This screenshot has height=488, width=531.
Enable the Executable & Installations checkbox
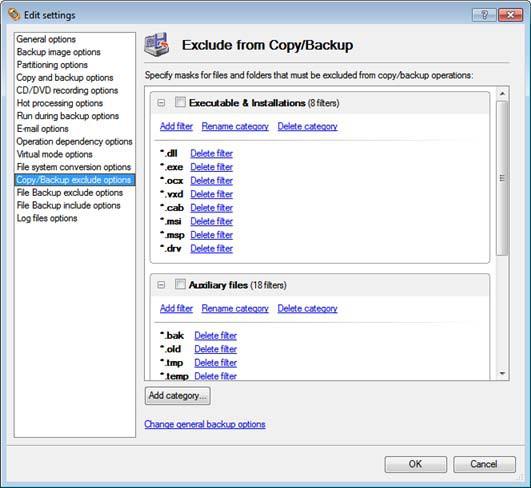pyautogui.click(x=180, y=102)
